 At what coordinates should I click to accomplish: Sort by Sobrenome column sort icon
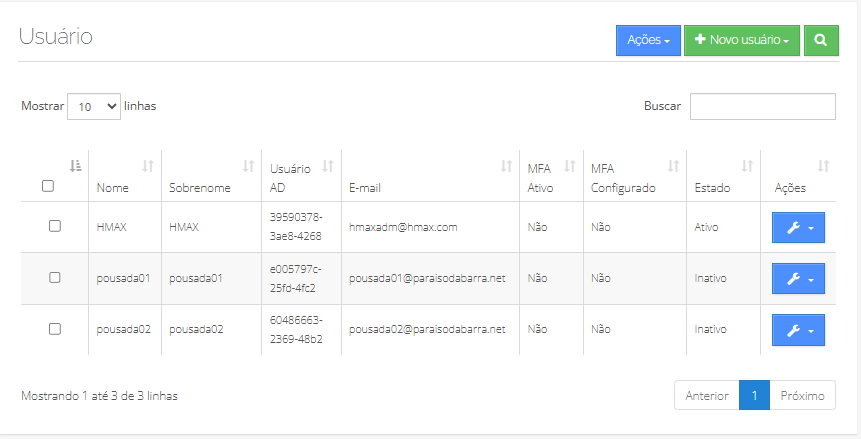click(x=248, y=166)
